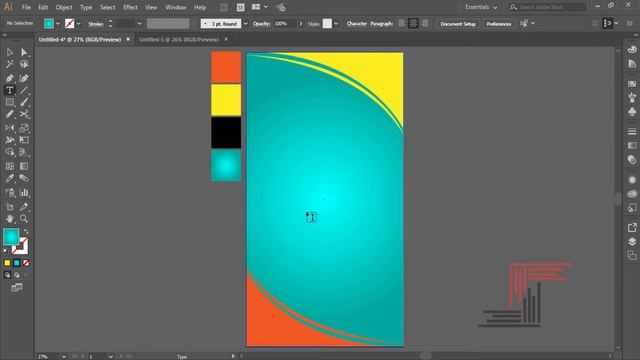Image resolution: width=640 pixels, height=360 pixels.
Task: Click the Document Setup button
Action: point(458,24)
